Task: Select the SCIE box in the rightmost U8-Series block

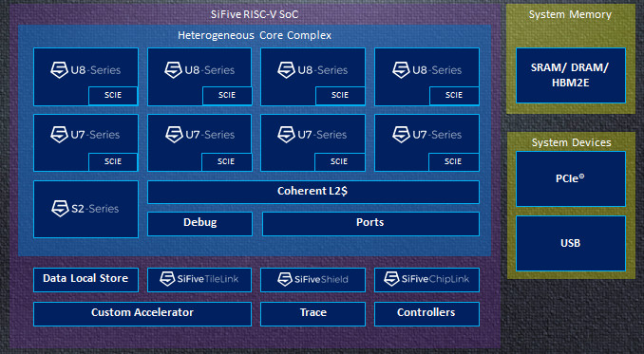Action: 454,96
